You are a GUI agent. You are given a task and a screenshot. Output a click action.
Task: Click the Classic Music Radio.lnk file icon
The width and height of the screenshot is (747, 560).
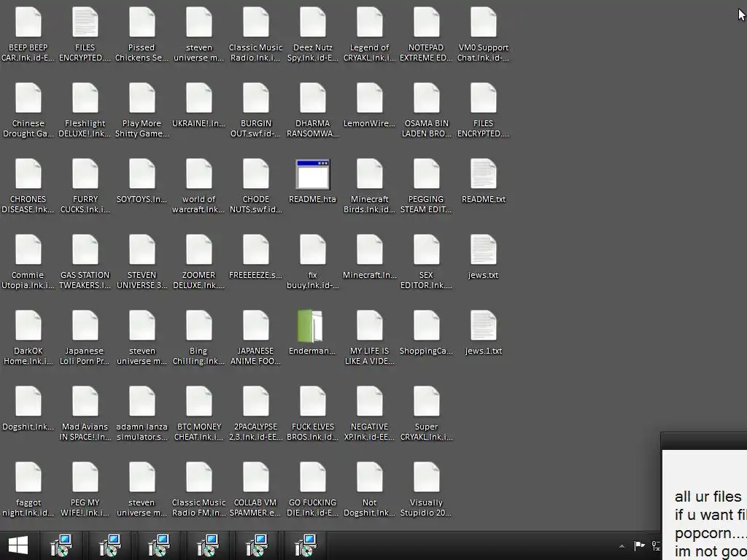pyautogui.click(x=256, y=23)
